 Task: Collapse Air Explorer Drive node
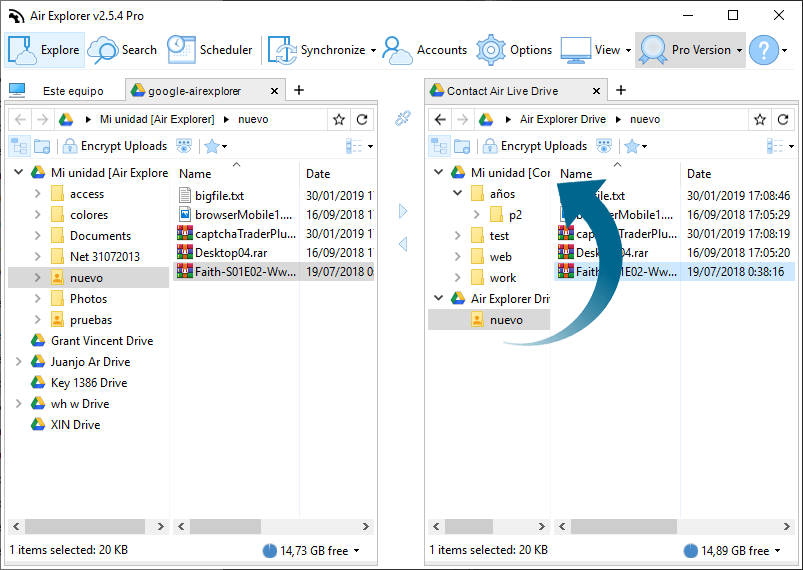(438, 298)
